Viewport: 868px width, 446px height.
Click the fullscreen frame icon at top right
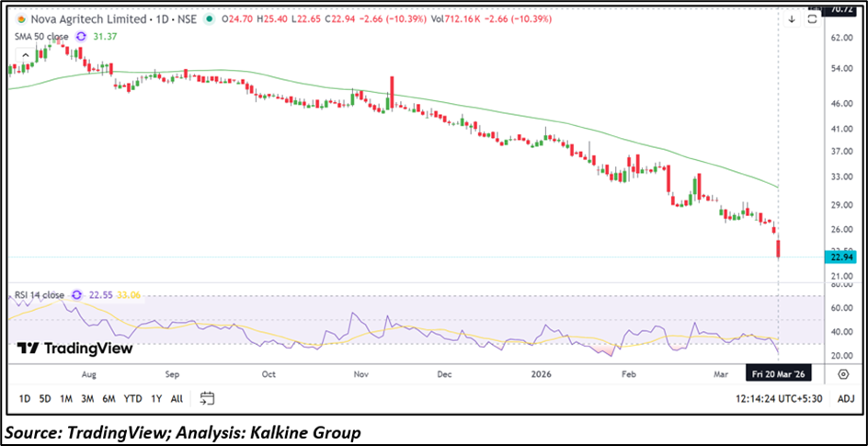(x=814, y=18)
